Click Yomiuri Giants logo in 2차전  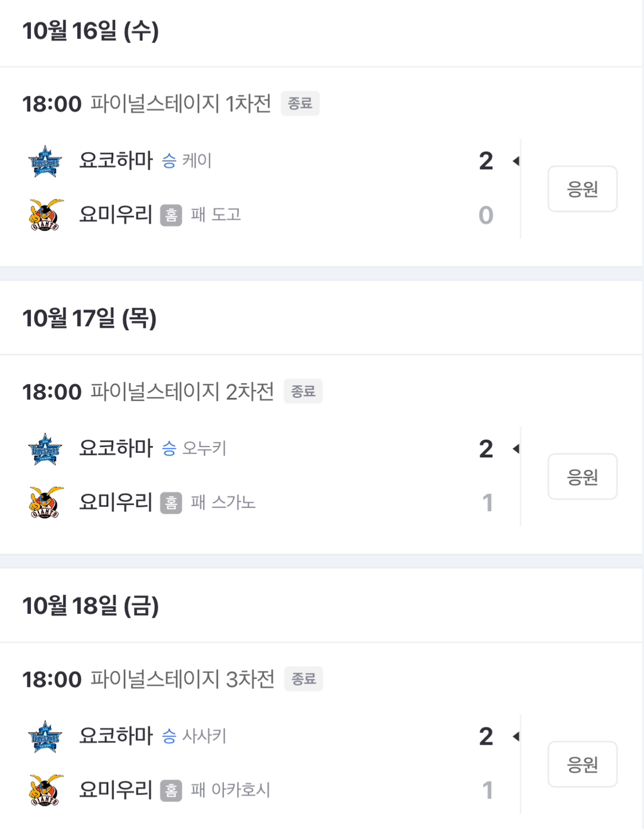pos(45,503)
